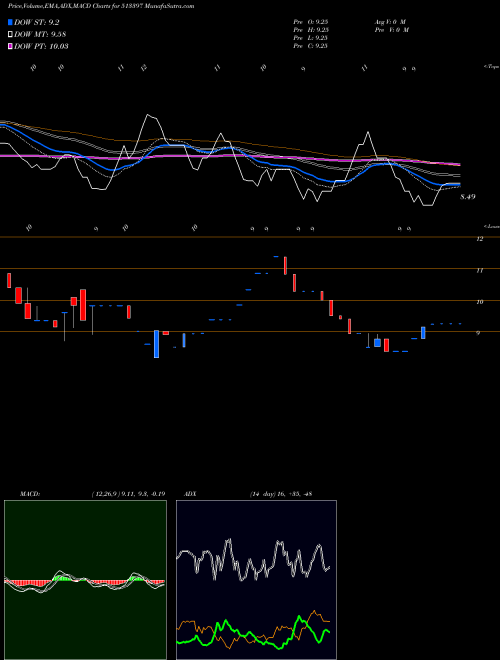Click the '<Lows' marker label
The height and width of the screenshot is (660, 500).
click(x=491, y=226)
